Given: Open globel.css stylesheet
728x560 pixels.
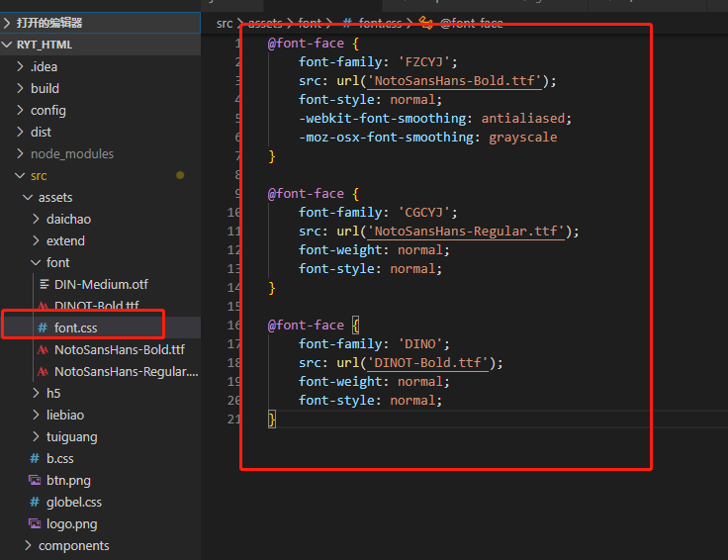Looking at the screenshot, I should pos(74,502).
